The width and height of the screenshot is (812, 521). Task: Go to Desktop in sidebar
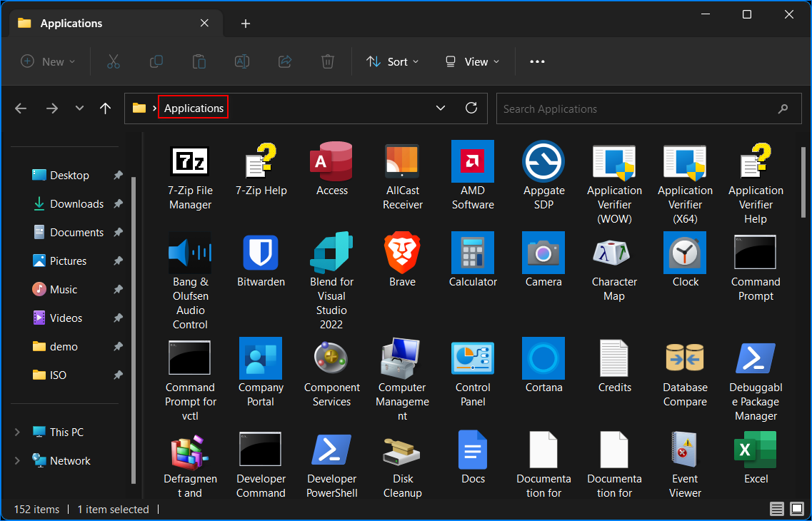70,176
